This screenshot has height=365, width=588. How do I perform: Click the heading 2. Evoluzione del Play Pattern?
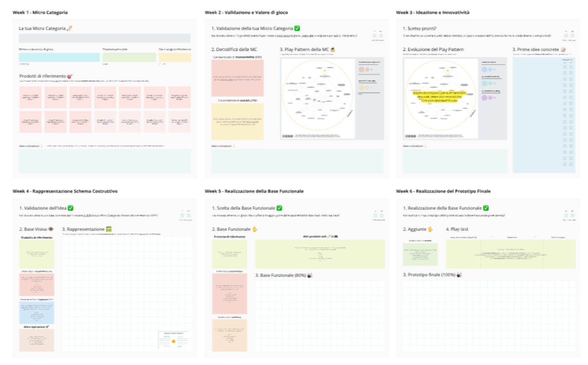pos(433,49)
